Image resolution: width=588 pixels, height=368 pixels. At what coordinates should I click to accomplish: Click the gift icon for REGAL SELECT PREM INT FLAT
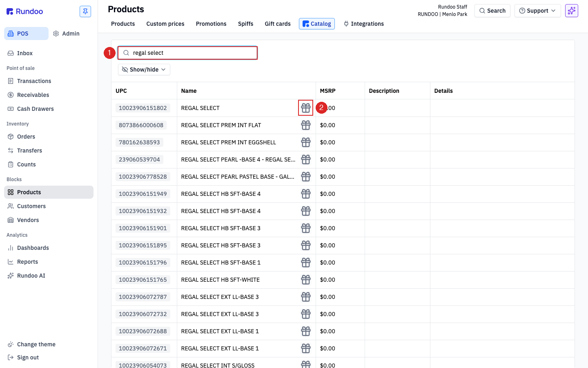[x=306, y=125]
